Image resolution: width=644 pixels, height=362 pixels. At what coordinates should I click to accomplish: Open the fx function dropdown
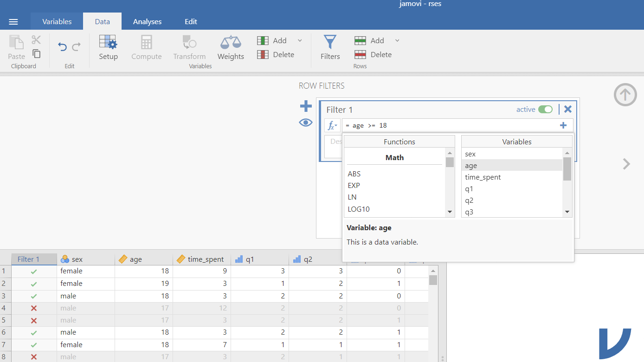[332, 125]
